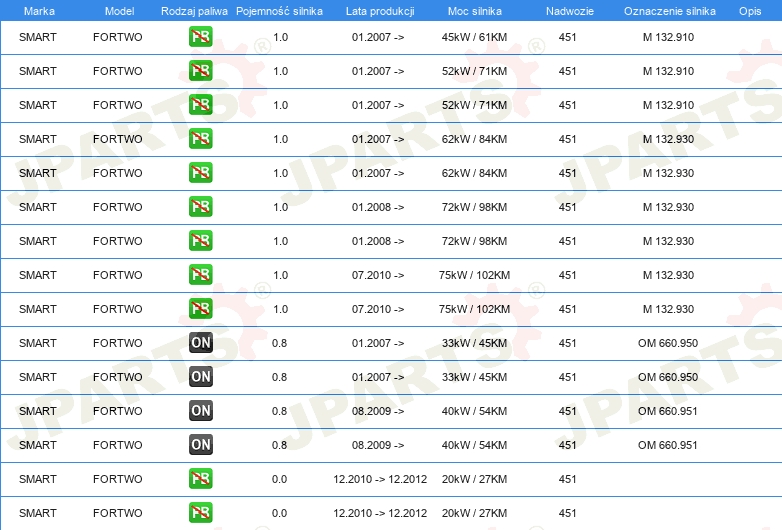Select the Nadwozie column header
The width and height of the screenshot is (782, 530).
pos(570,11)
